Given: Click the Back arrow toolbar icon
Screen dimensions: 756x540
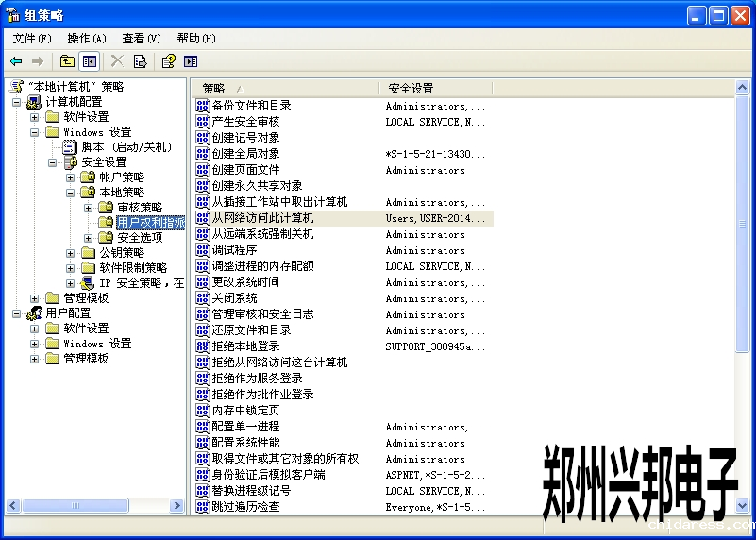Looking at the screenshot, I should [16, 61].
